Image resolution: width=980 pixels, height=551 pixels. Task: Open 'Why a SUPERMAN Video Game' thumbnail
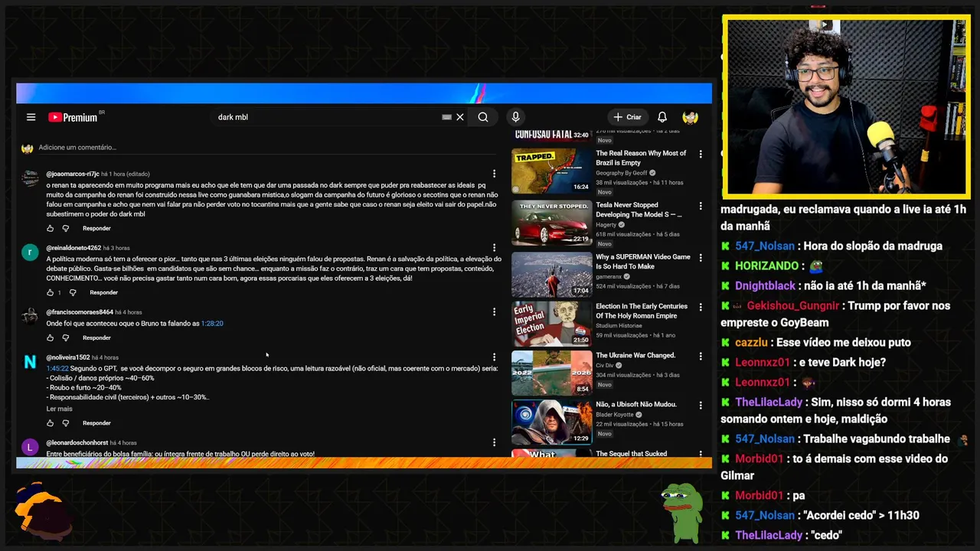[x=551, y=275]
